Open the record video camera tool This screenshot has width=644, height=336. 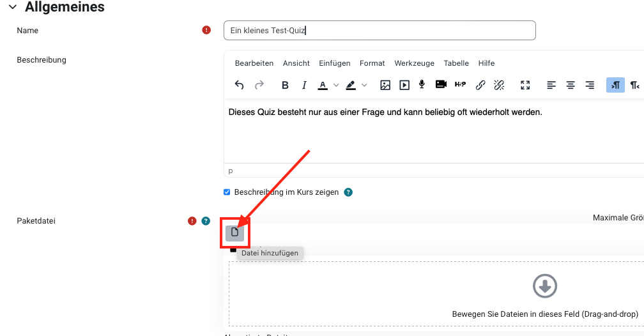[x=441, y=85]
